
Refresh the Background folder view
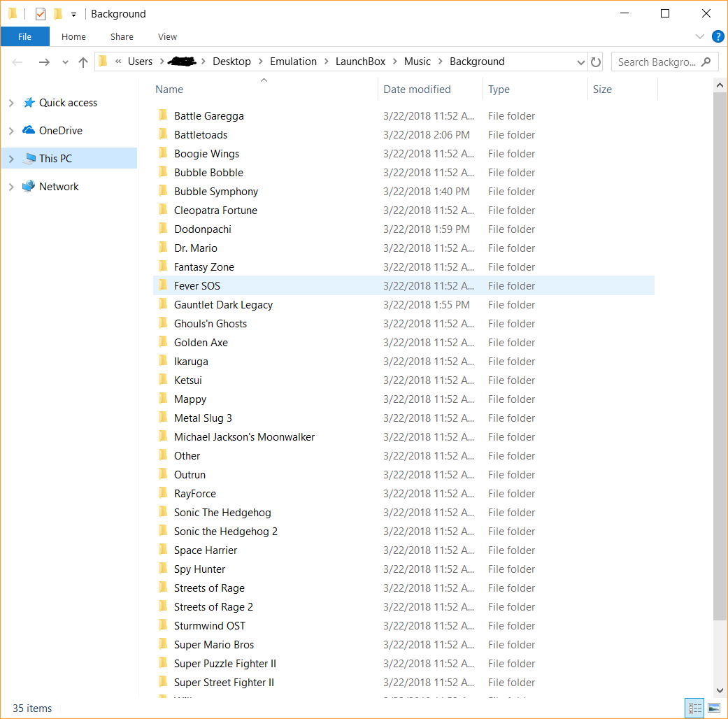596,62
